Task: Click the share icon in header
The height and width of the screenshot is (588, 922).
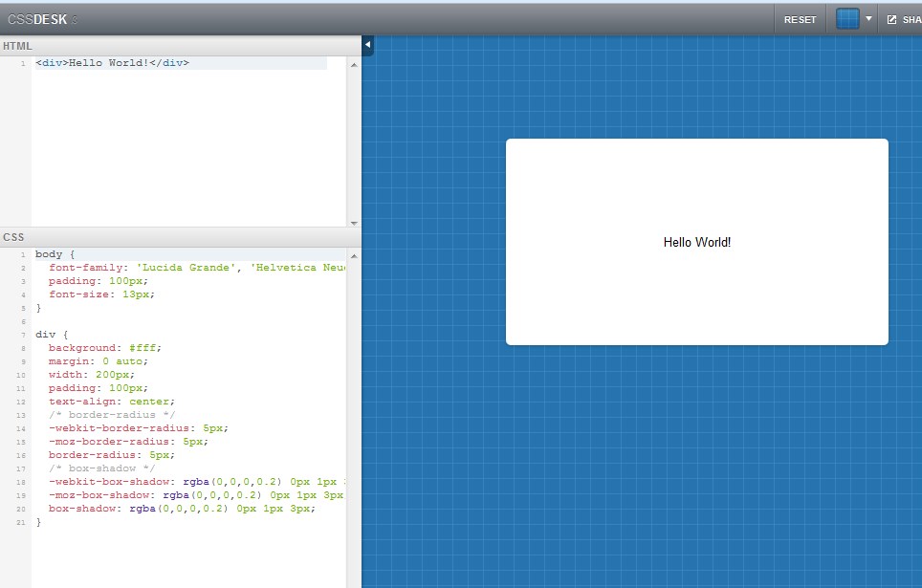Action: pyautogui.click(x=891, y=19)
